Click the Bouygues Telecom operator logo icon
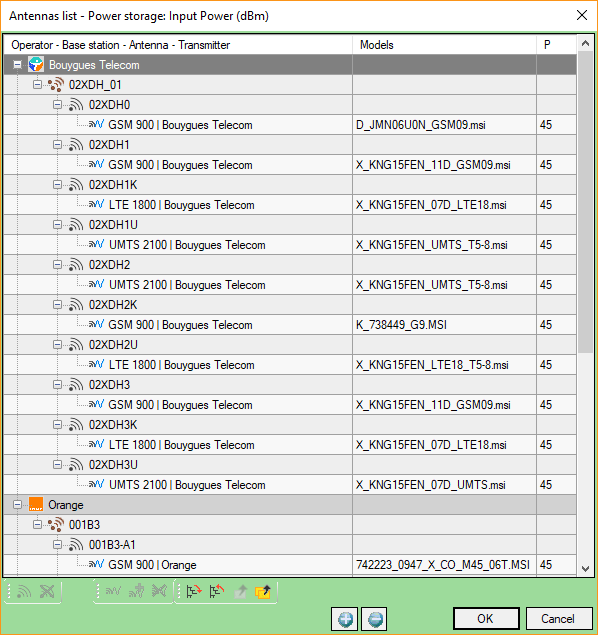 [36, 65]
